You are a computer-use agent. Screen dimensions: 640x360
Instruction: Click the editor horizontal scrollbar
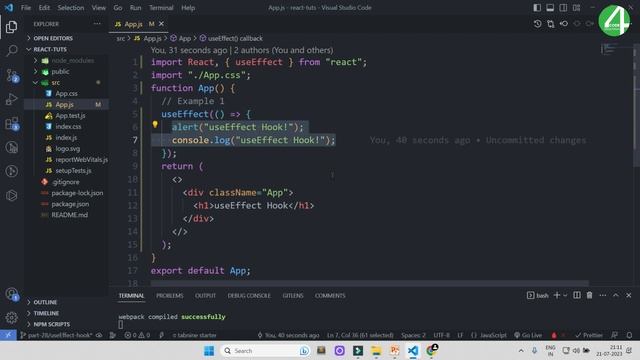(x=369, y=283)
